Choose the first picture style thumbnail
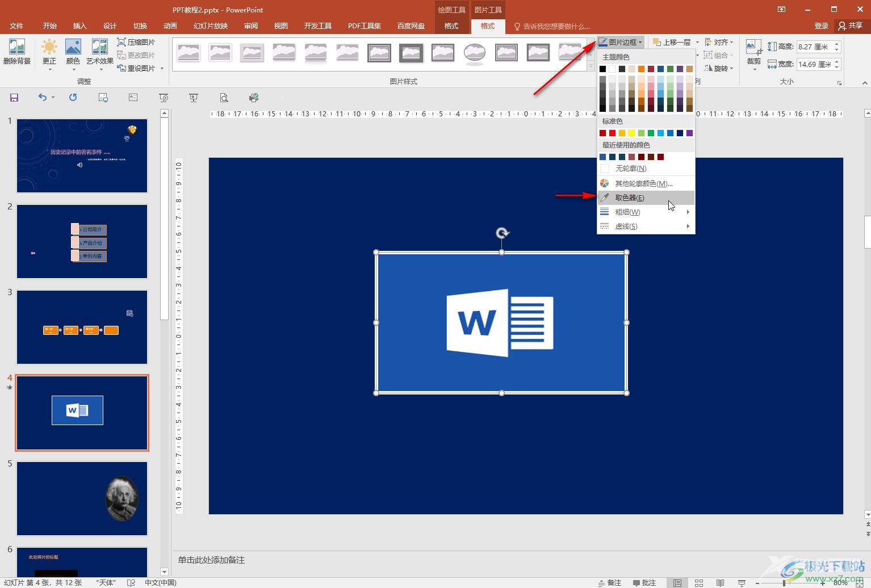Image resolution: width=871 pixels, height=588 pixels. click(188, 53)
